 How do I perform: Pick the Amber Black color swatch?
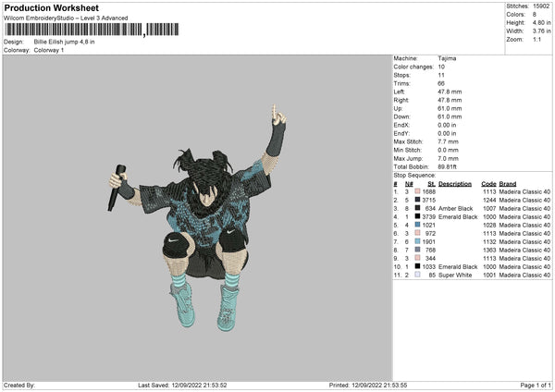click(418, 208)
